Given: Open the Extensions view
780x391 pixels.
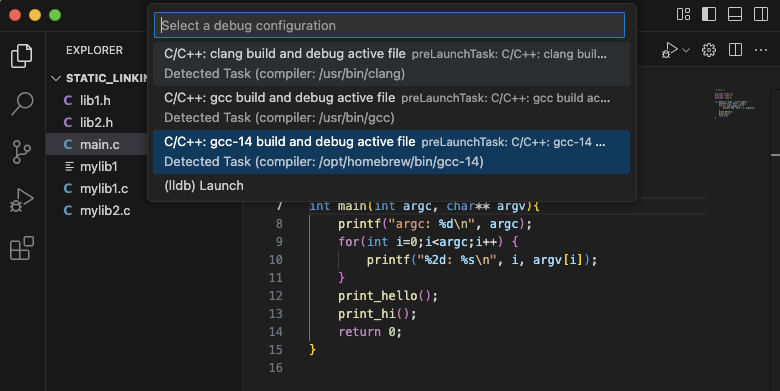Looking at the screenshot, I should (x=21, y=248).
